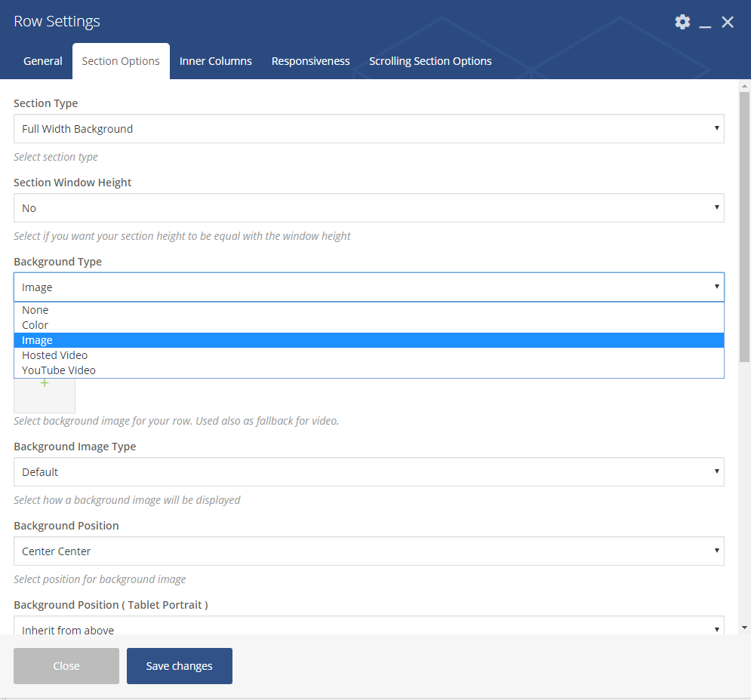Screen dimensions: 751x700
Task: Minimize the Row Settings panel
Action: tap(706, 23)
